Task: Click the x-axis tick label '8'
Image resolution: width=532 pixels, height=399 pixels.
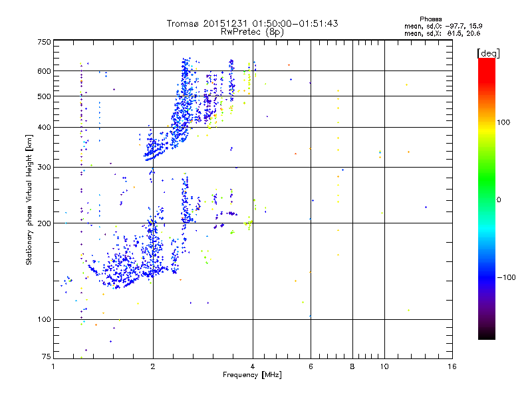Action: (x=352, y=366)
